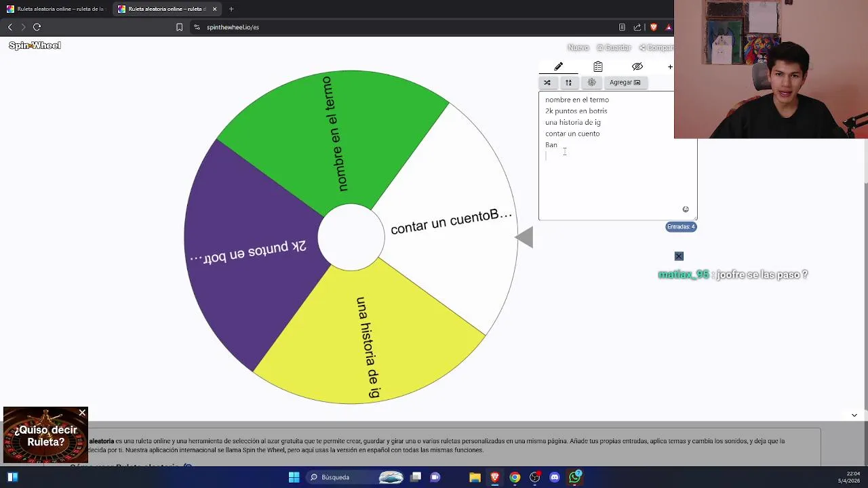
Task: Select the 'contar un cuento' entry line
Action: tap(572, 134)
